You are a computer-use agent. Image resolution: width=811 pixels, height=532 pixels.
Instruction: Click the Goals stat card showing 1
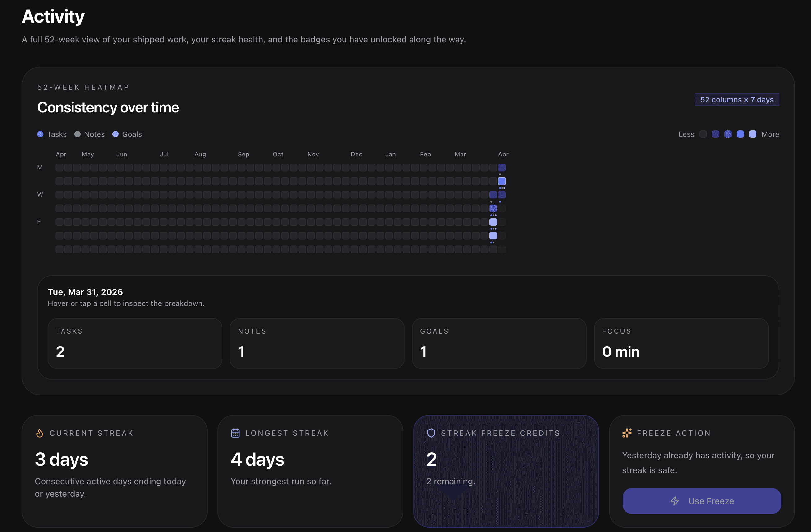click(499, 343)
